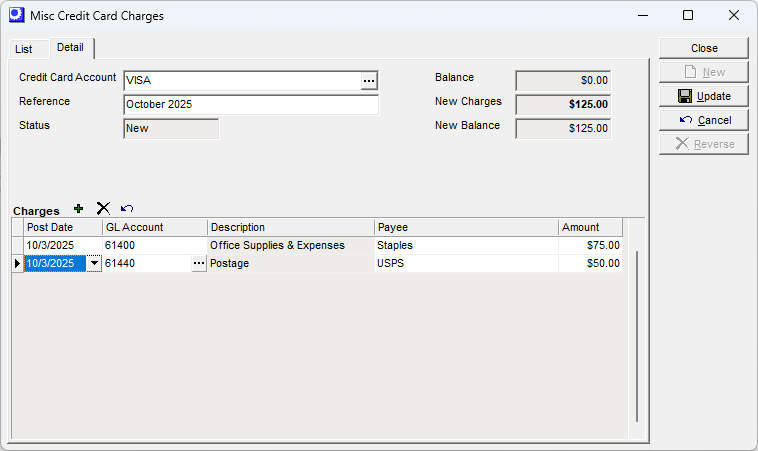Click the GL Account column header
758x451 pixels.
pyautogui.click(x=155, y=227)
